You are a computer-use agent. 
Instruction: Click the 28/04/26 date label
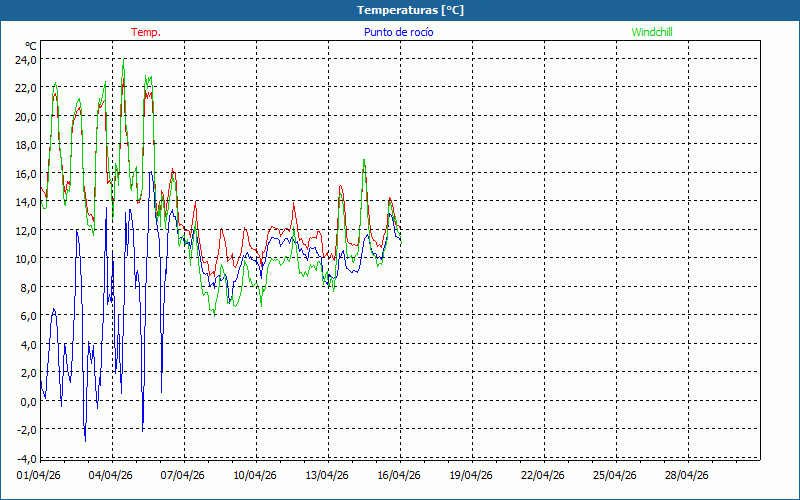687,475
